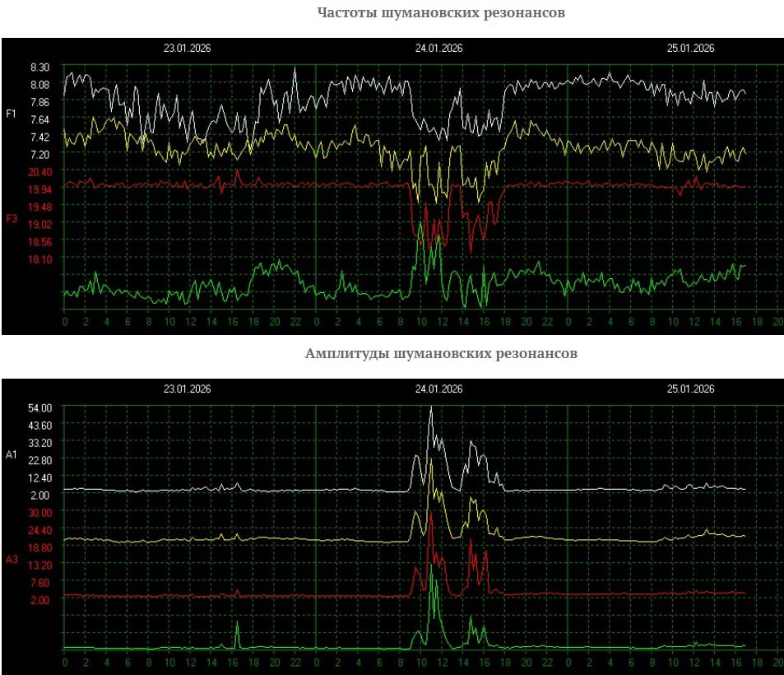This screenshot has height=675, width=784.
Task: Click the 'Амплитуды шумановских резонансов' chart title
Action: pyautogui.click(x=441, y=354)
